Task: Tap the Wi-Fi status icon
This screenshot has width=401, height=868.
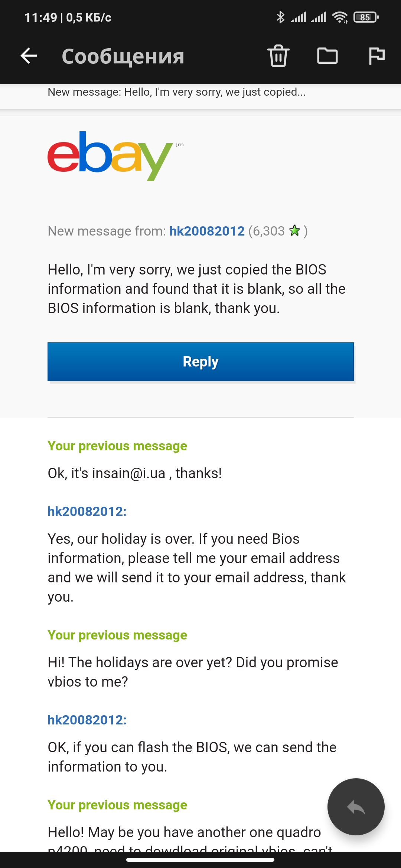Action: (340, 17)
